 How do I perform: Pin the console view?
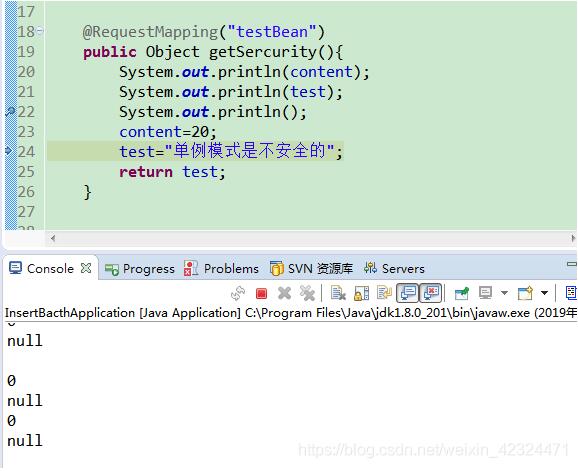462,293
